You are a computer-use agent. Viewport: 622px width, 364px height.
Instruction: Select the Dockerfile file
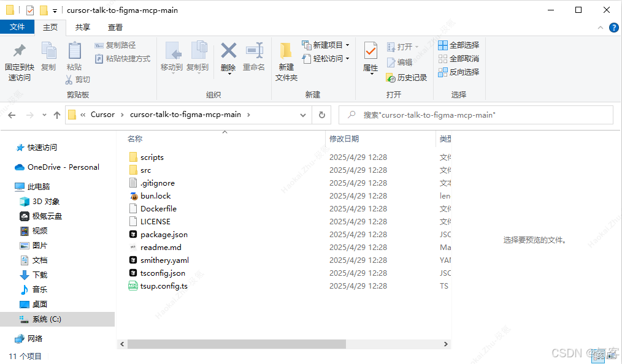(x=158, y=209)
